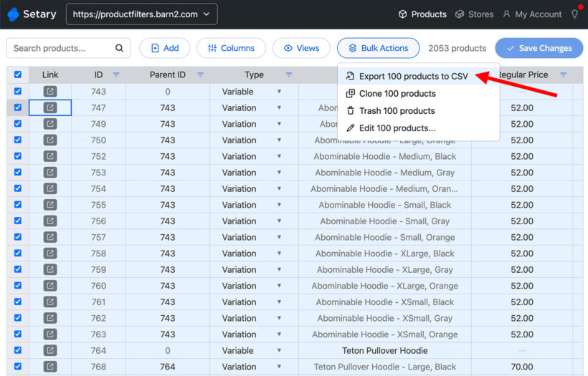Image resolution: width=588 pixels, height=376 pixels.
Task: Uncheck the checkbox for product 764
Action: coord(18,350)
